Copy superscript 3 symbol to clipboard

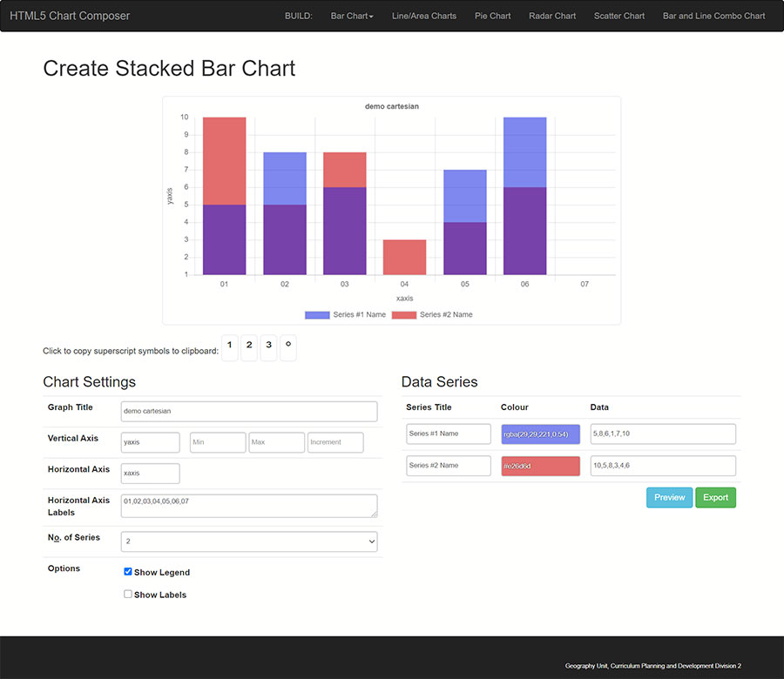269,346
